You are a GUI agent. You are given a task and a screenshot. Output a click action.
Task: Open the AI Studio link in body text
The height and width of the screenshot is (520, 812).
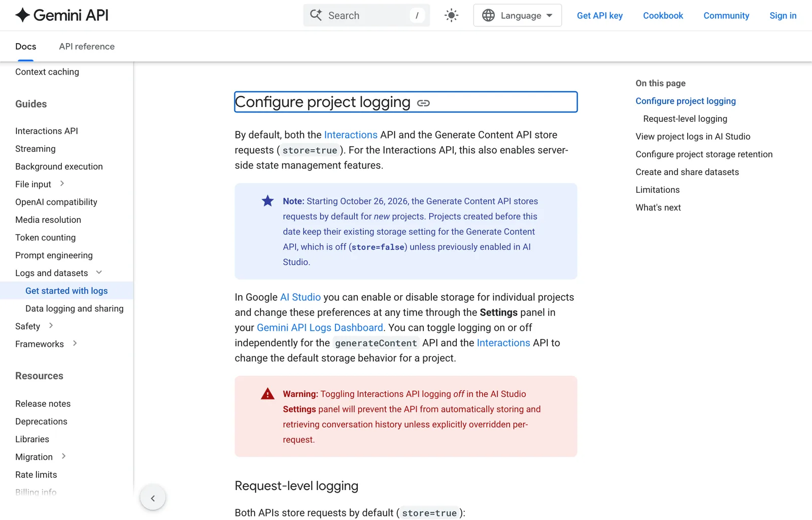[x=300, y=297]
